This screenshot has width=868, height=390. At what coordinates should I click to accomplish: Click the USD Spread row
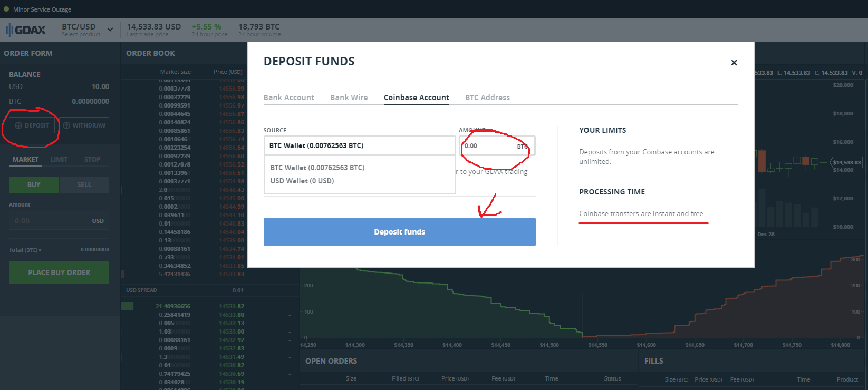tap(210, 290)
